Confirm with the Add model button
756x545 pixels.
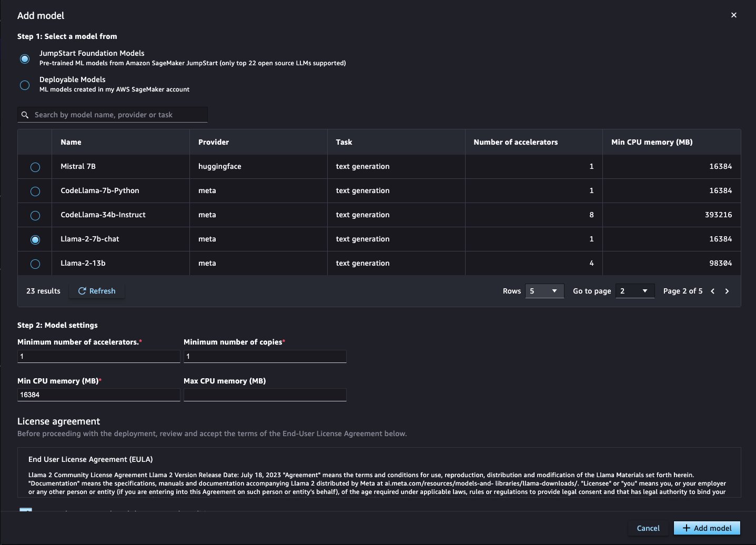[707, 528]
